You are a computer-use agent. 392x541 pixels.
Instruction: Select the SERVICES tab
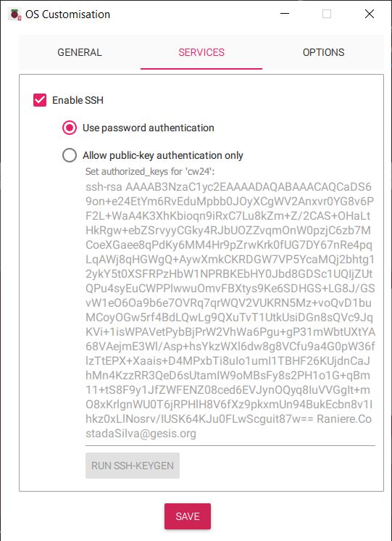[x=201, y=52]
